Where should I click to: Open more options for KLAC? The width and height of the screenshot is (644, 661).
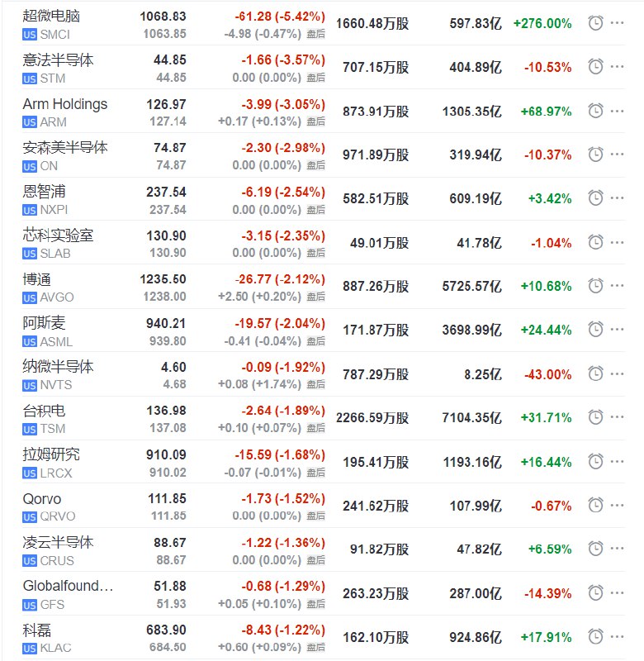coord(617,636)
